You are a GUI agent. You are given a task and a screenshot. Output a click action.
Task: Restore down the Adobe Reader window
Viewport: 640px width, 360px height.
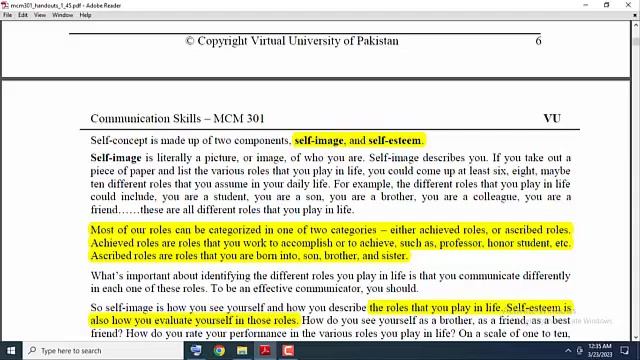click(607, 5)
